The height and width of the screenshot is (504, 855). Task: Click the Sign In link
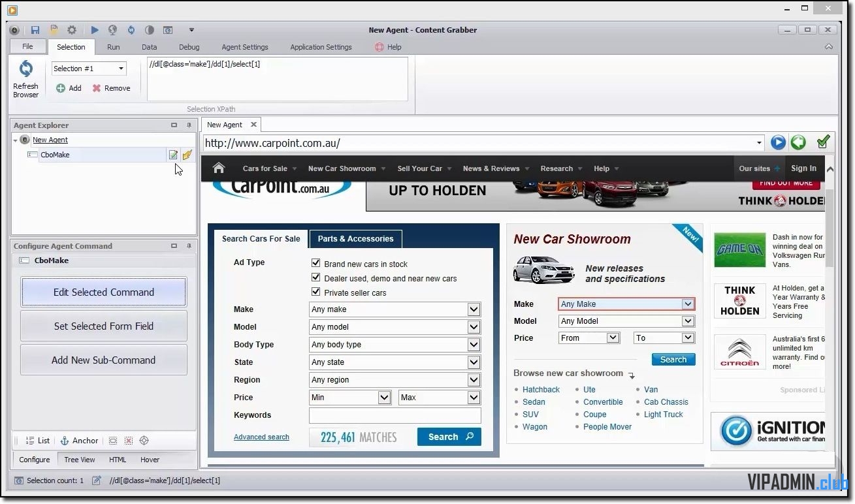(x=803, y=168)
